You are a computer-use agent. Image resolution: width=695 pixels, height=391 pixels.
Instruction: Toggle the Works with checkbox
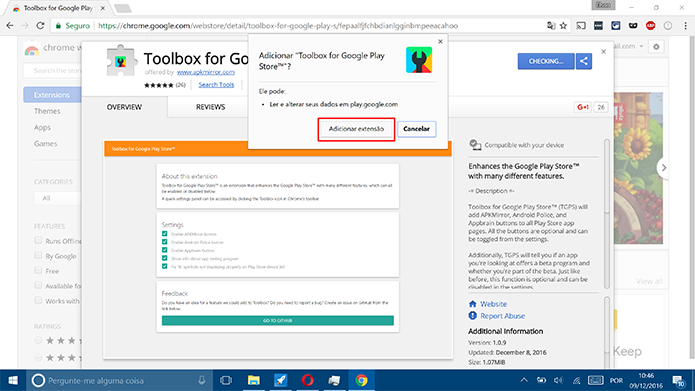click(38, 301)
